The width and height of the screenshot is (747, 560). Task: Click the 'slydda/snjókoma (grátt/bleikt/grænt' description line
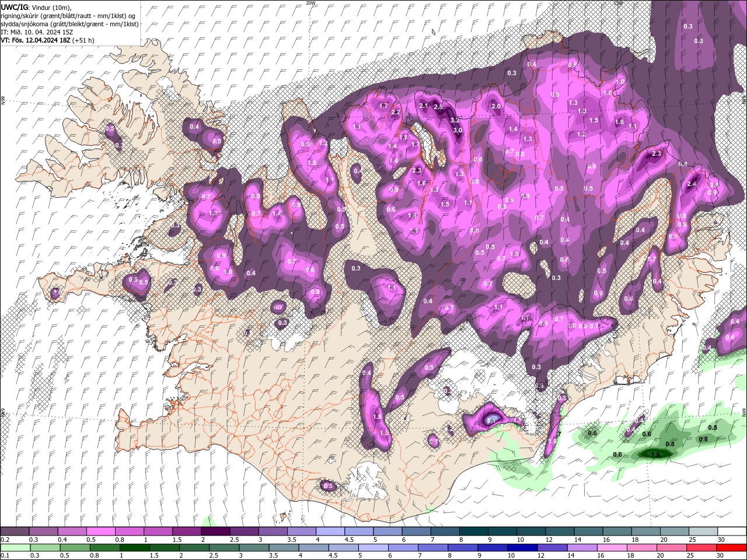pos(69,24)
